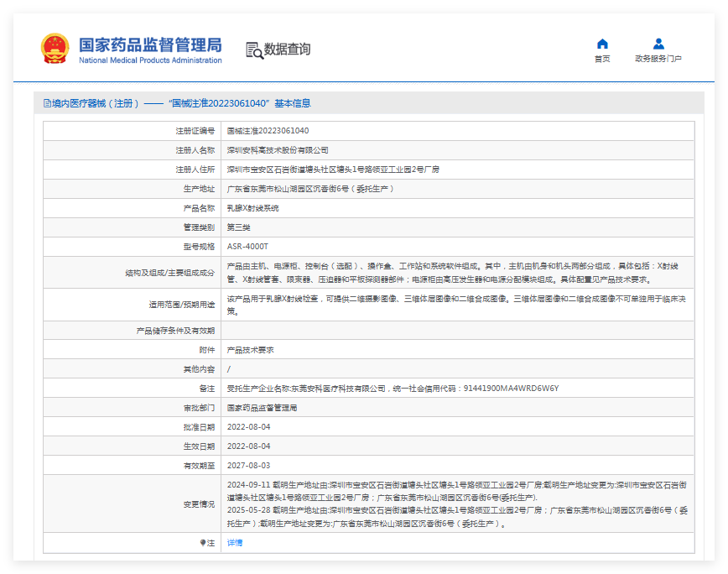Image resolution: width=728 pixels, height=574 pixels.
Task: Click the 境内医疗器械（注册） breadcrumb title
Action: (x=95, y=103)
